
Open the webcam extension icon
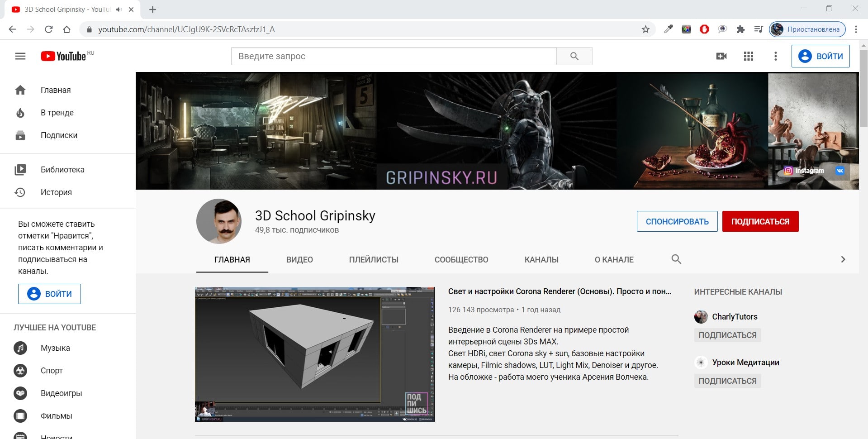722,29
